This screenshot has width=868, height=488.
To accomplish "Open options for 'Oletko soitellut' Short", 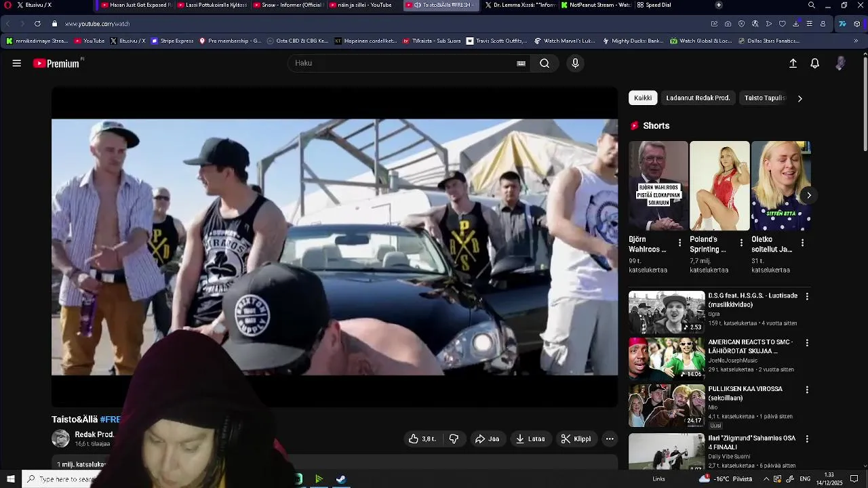I will point(802,243).
